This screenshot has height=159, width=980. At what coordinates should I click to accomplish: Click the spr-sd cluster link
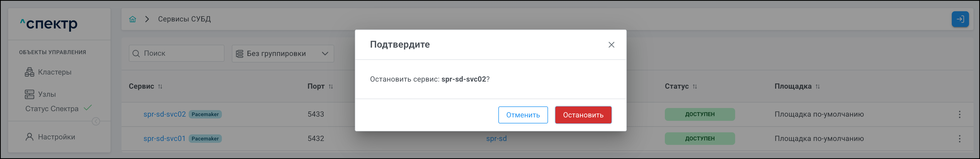coord(496,138)
